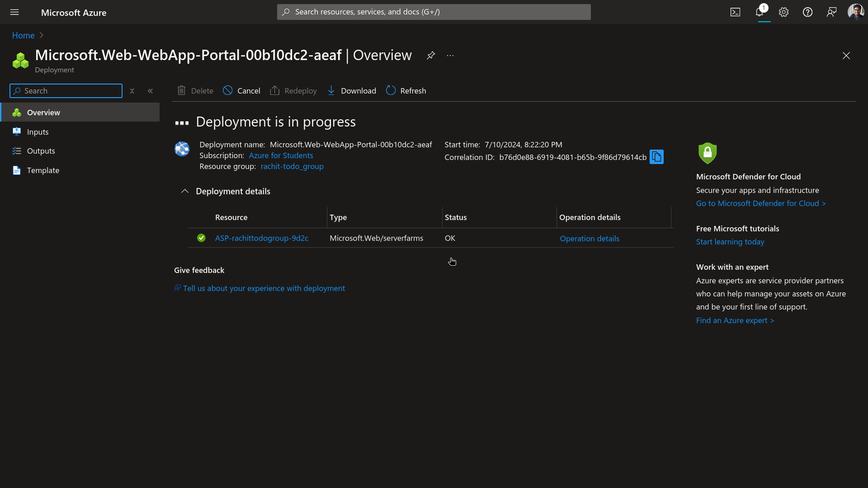868x488 pixels.
Task: Open the rachit-todo_group resource group link
Action: point(292,166)
